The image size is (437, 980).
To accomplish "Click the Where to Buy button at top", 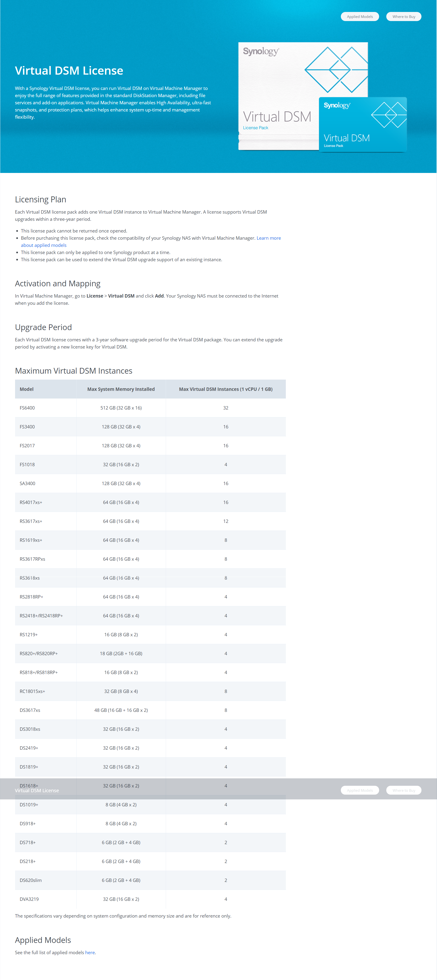I will (404, 16).
